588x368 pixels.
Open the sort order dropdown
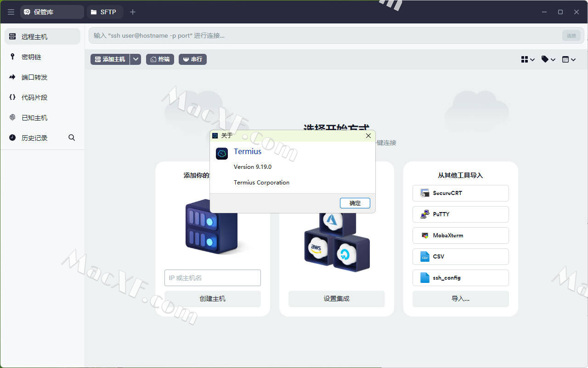[x=569, y=59]
